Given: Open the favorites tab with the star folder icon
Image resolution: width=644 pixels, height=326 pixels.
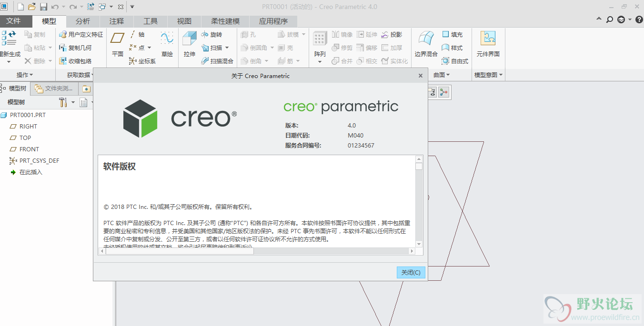Looking at the screenshot, I should pos(86,89).
